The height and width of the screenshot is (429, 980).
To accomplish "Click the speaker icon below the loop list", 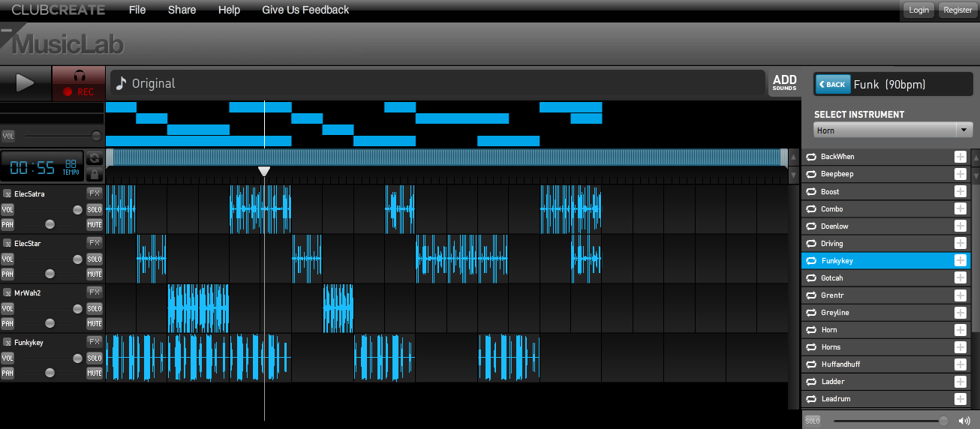I will tap(964, 421).
